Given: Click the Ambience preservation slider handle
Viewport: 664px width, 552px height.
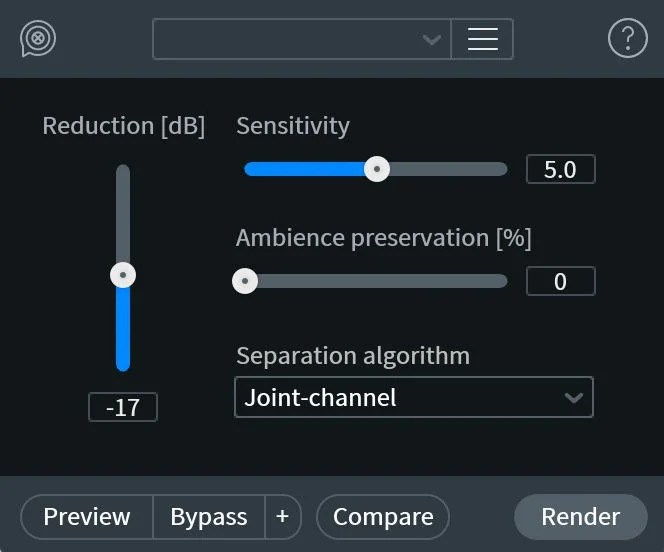Looking at the screenshot, I should [245, 281].
